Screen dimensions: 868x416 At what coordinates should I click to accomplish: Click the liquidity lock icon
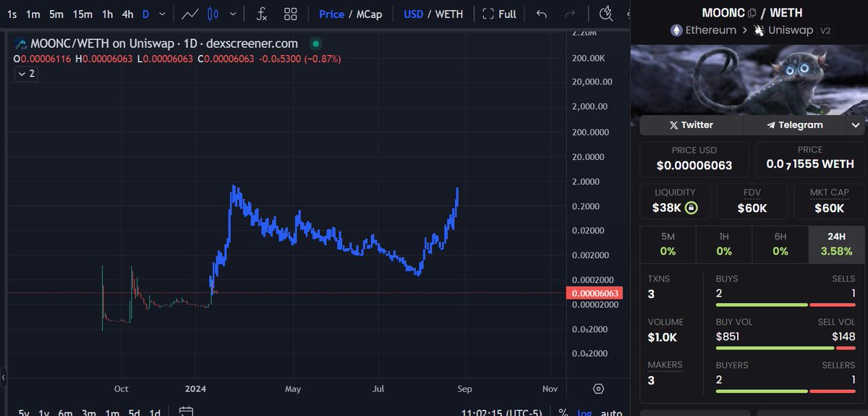pyautogui.click(x=691, y=208)
